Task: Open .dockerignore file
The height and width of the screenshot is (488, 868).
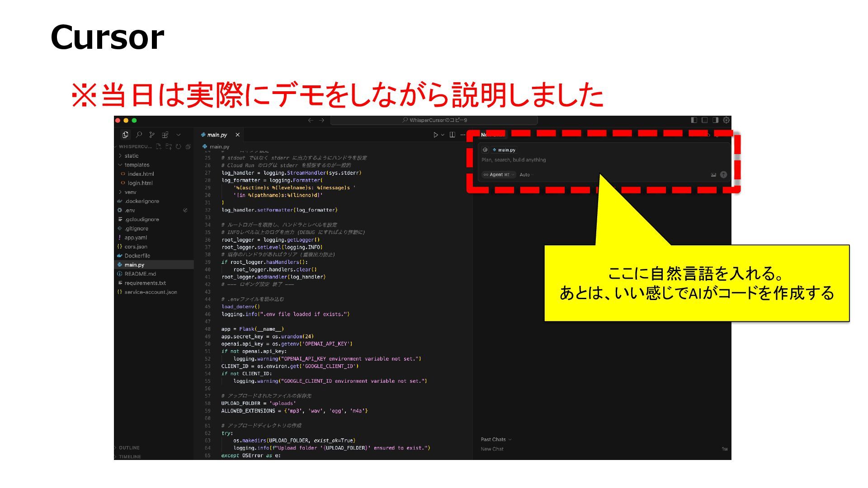Action: point(154,201)
